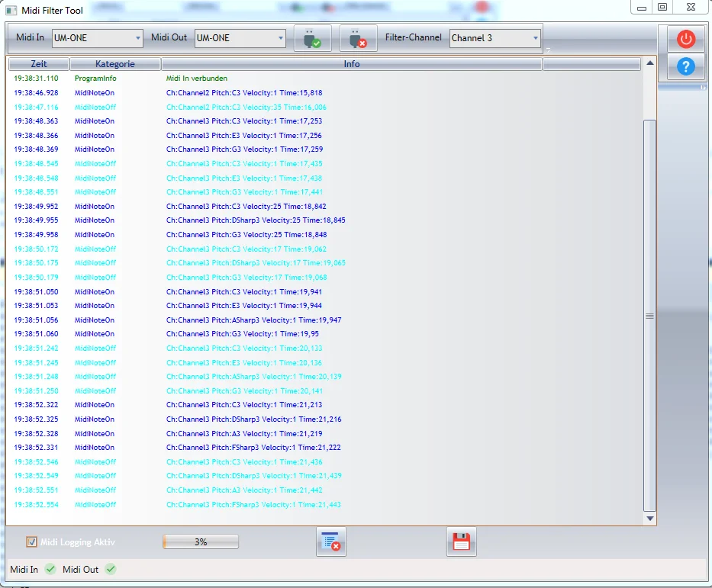Click the red power button icon
712x588 pixels.
click(x=685, y=39)
